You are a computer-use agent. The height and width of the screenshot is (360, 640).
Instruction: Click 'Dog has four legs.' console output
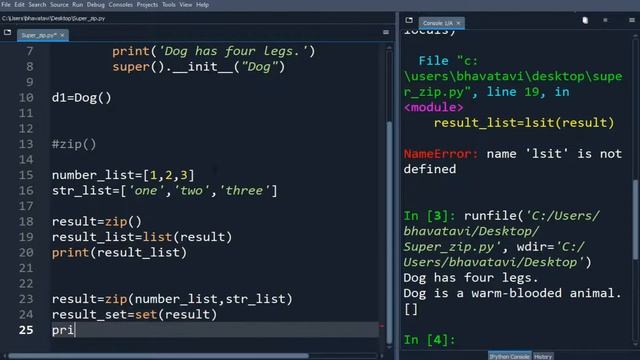(471, 278)
